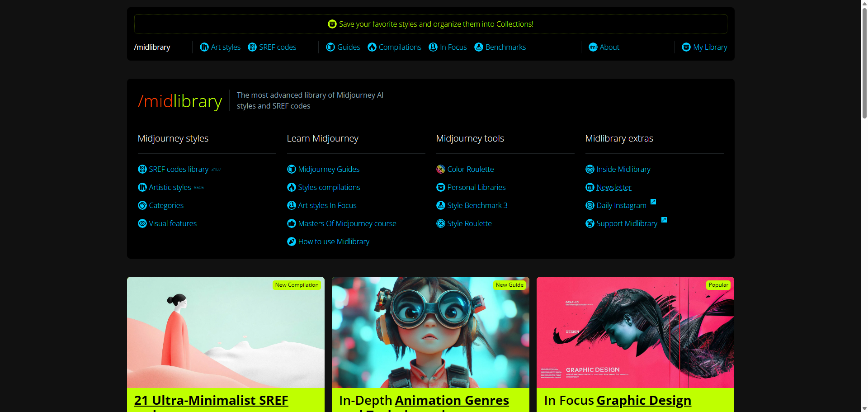Screen dimensions: 868x412
Task: Click the Benchmarks icon in navbar
Action: coord(479,47)
